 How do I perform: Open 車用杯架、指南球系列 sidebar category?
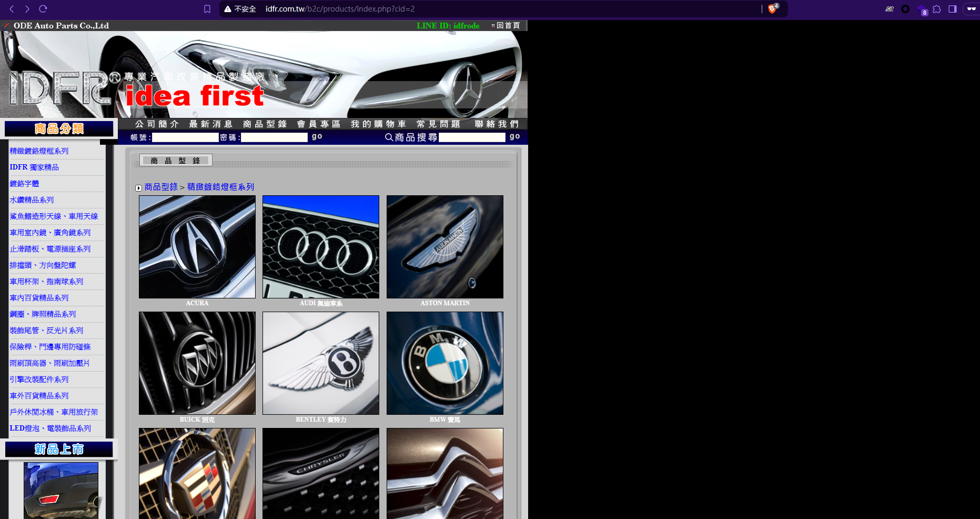46,282
